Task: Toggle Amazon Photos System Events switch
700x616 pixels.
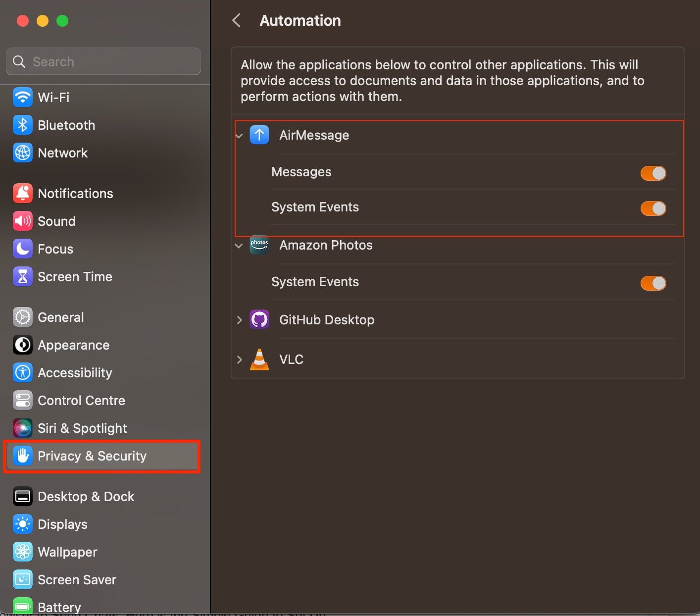Action: pos(653,283)
